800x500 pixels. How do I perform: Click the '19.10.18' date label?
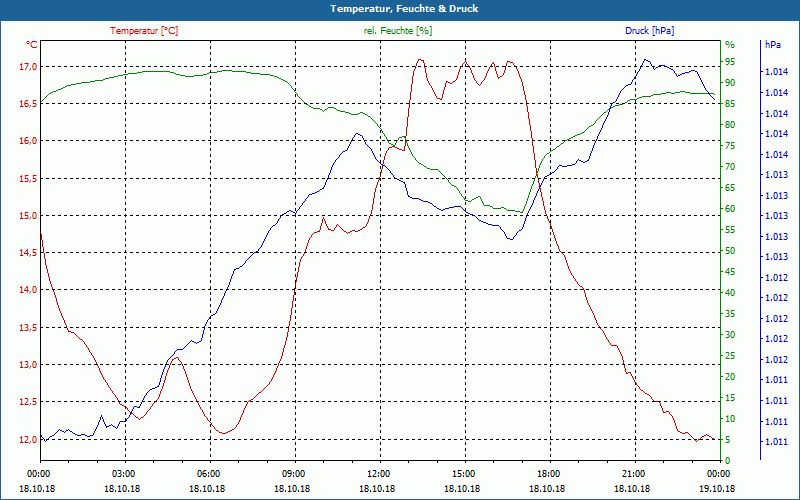pyautogui.click(x=717, y=489)
